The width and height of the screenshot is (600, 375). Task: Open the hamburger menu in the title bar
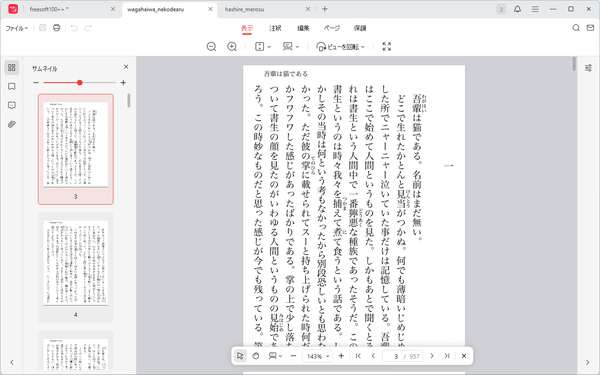coord(535,9)
